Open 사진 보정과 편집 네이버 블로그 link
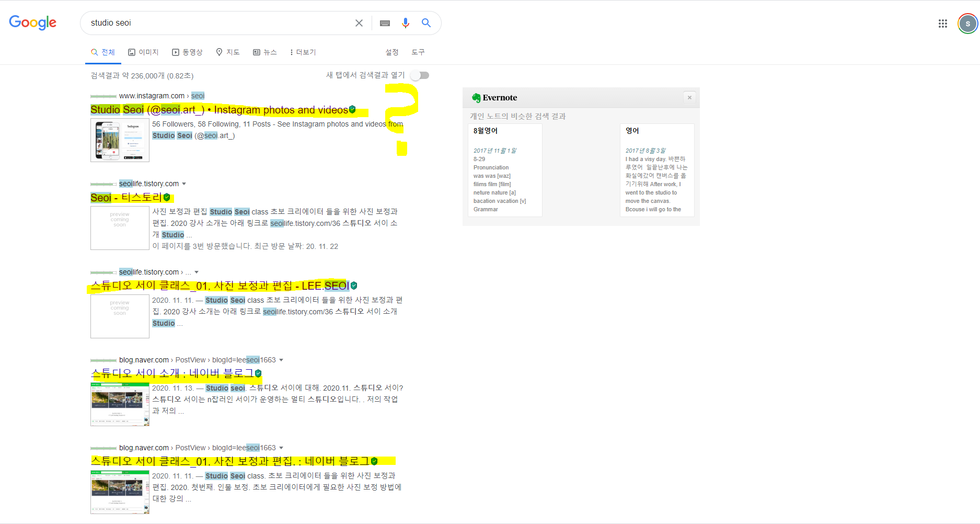This screenshot has width=980, height=524. [230, 461]
